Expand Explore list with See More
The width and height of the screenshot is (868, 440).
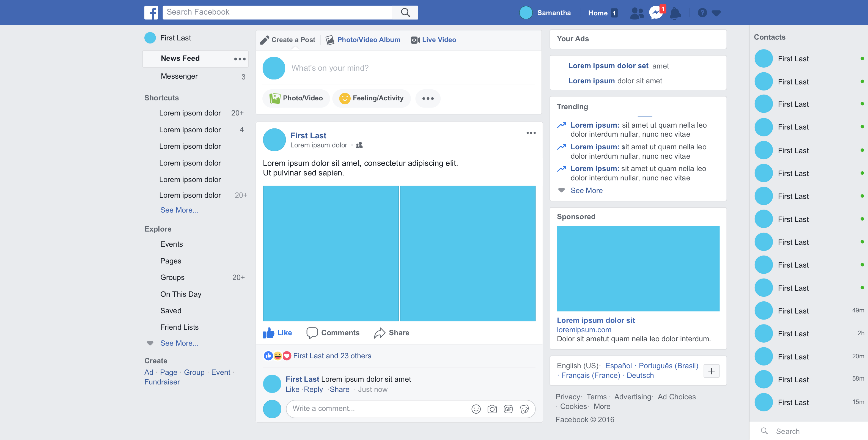pos(179,343)
